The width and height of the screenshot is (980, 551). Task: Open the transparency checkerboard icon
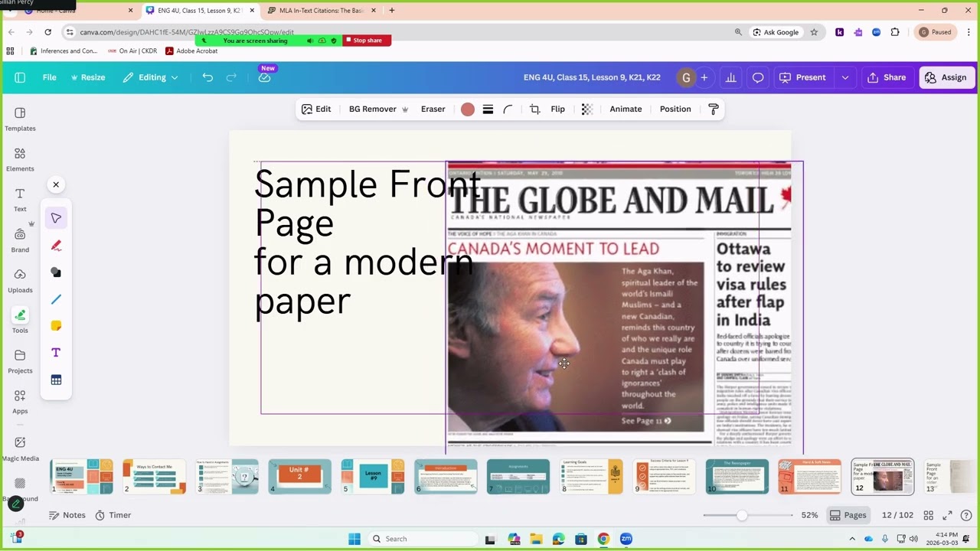(587, 109)
